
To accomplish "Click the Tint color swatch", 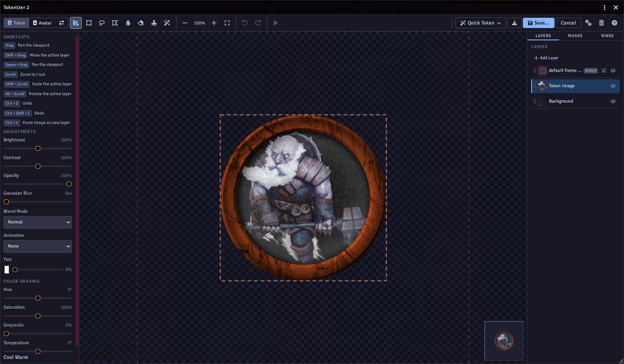I will 7,270.
